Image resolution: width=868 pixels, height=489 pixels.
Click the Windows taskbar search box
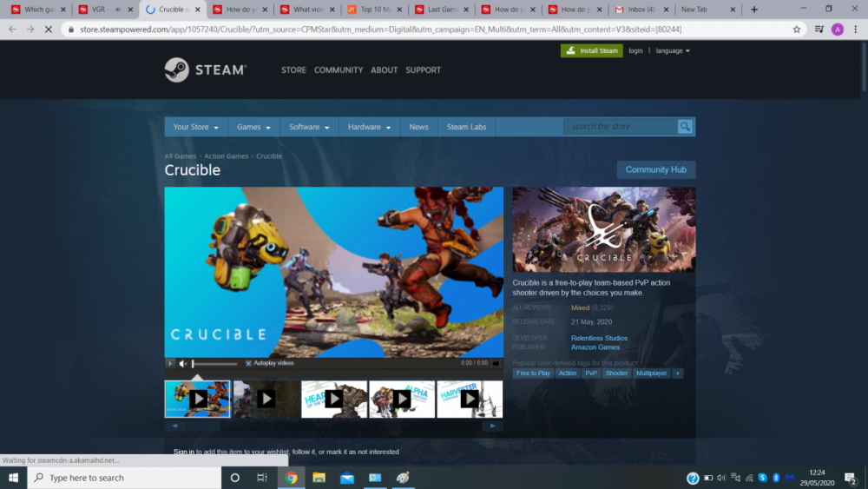coord(124,478)
